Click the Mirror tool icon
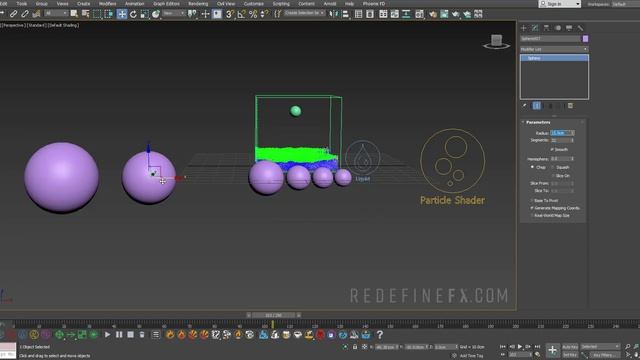 (x=334, y=14)
